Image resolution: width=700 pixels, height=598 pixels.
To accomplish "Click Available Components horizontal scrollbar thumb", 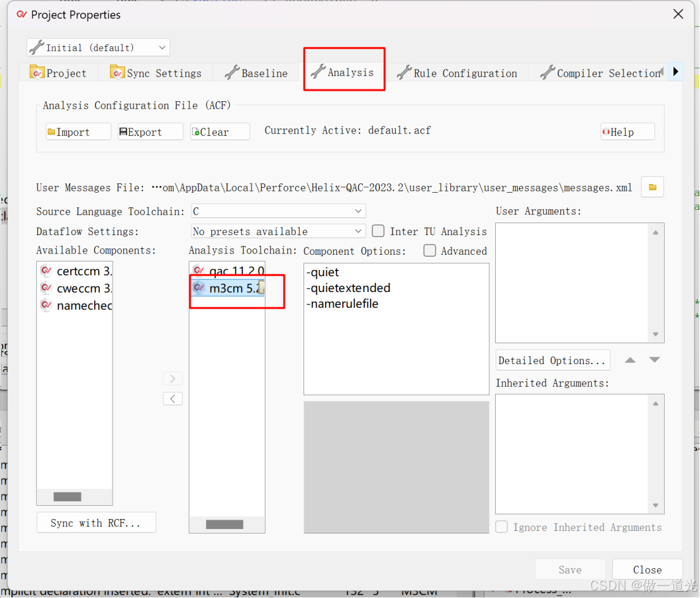I will pos(68,497).
